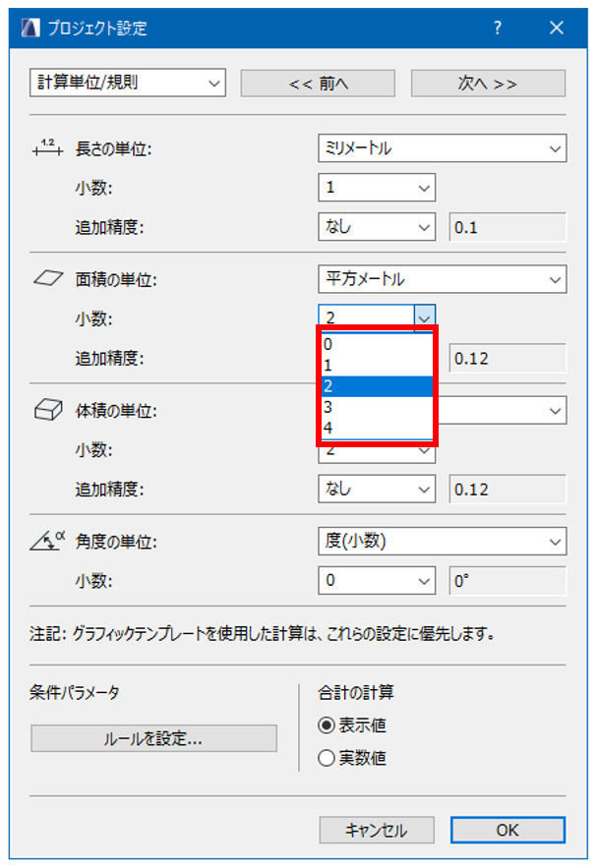The width and height of the screenshot is (596, 868).
Task: Click the << 前へ button
Action: point(318,84)
